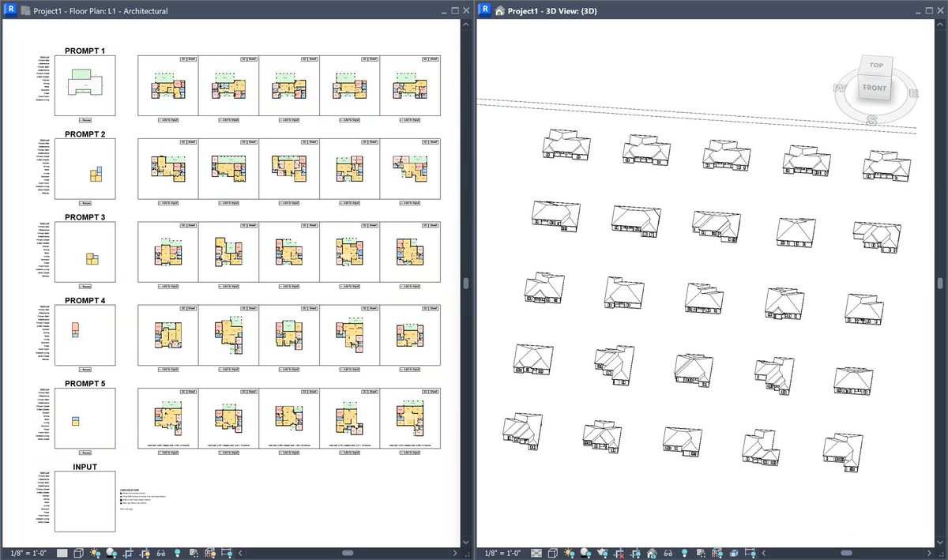Open Visual Style cube menu in 3D View
The image size is (948, 560).
(553, 553)
